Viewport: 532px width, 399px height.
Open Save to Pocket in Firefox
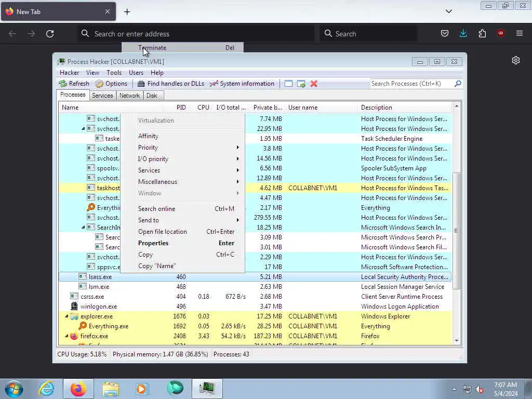click(445, 33)
